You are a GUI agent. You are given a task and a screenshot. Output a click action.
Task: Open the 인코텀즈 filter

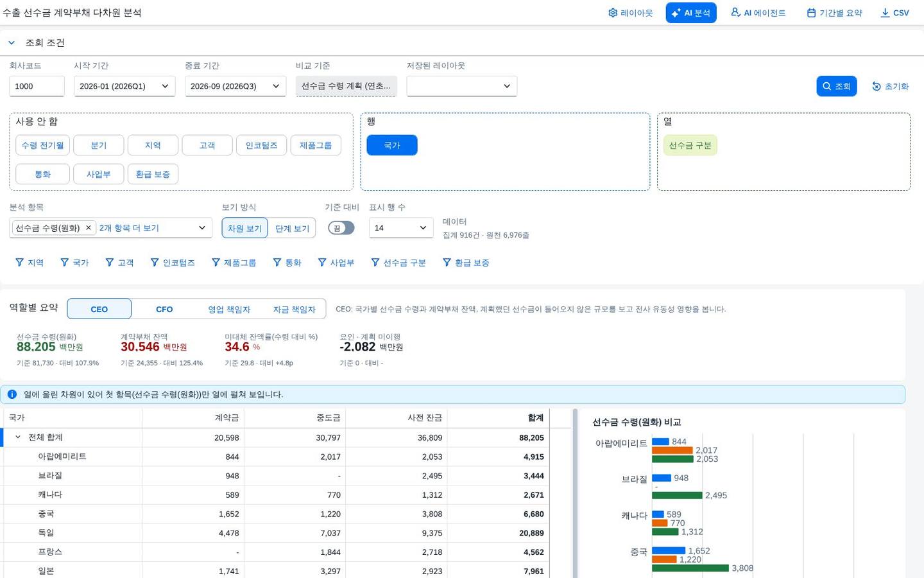(173, 263)
